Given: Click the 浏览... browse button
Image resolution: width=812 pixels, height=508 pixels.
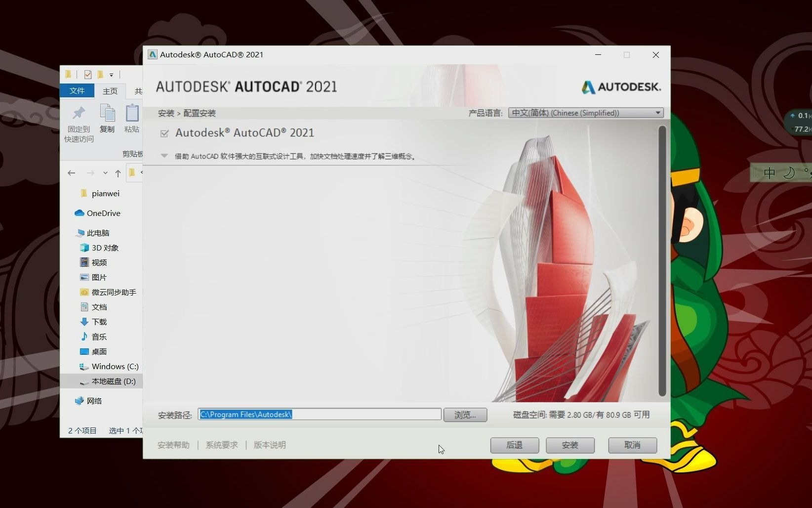Looking at the screenshot, I should [x=465, y=415].
